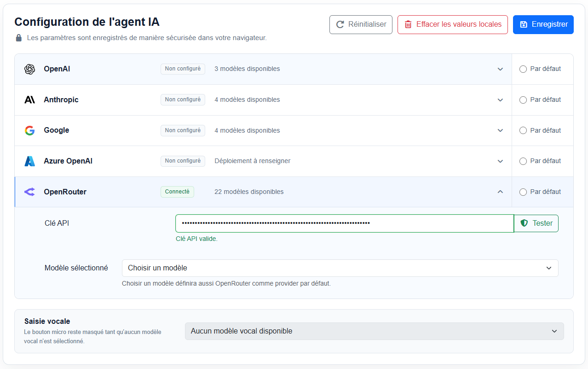Image resolution: width=588 pixels, height=369 pixels.
Task: Expand the Anthropic provider section
Action: (500, 100)
